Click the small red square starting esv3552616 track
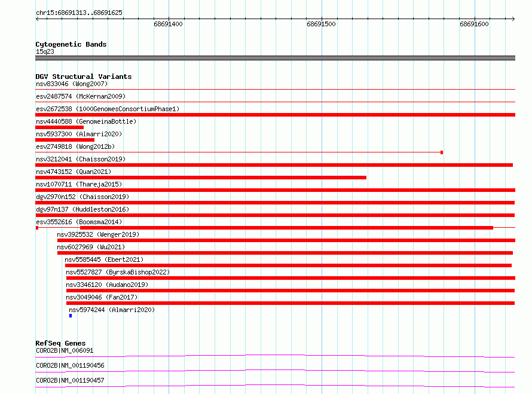The image size is (532, 394). point(37,228)
